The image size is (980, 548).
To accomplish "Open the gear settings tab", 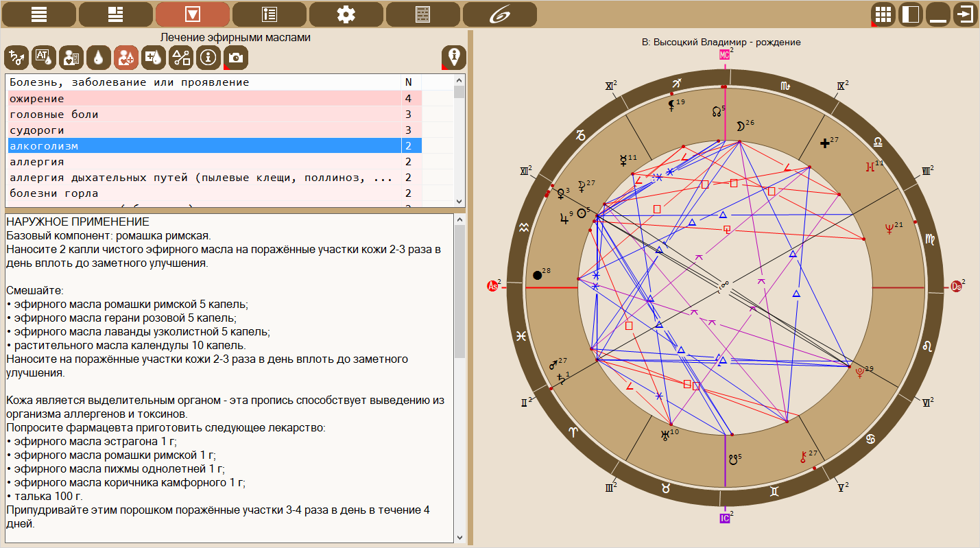I will (346, 14).
